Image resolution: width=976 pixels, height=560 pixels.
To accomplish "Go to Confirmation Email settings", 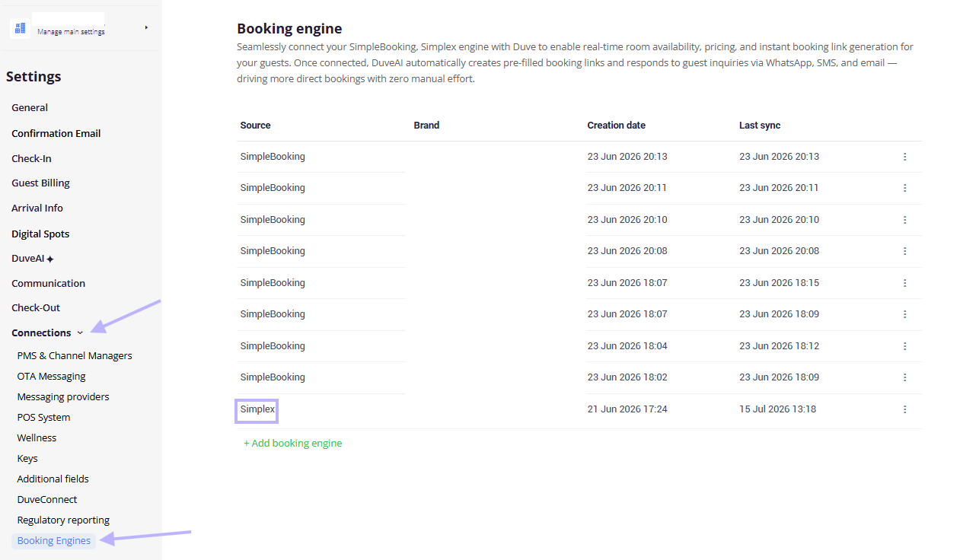I will [56, 133].
